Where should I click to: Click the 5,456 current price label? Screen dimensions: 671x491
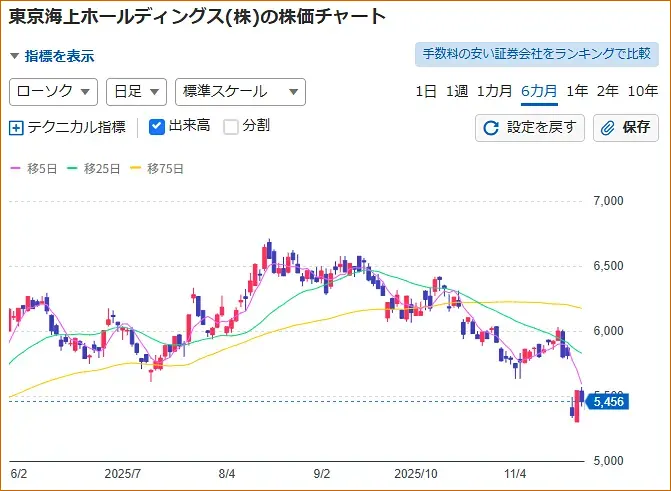click(x=608, y=401)
